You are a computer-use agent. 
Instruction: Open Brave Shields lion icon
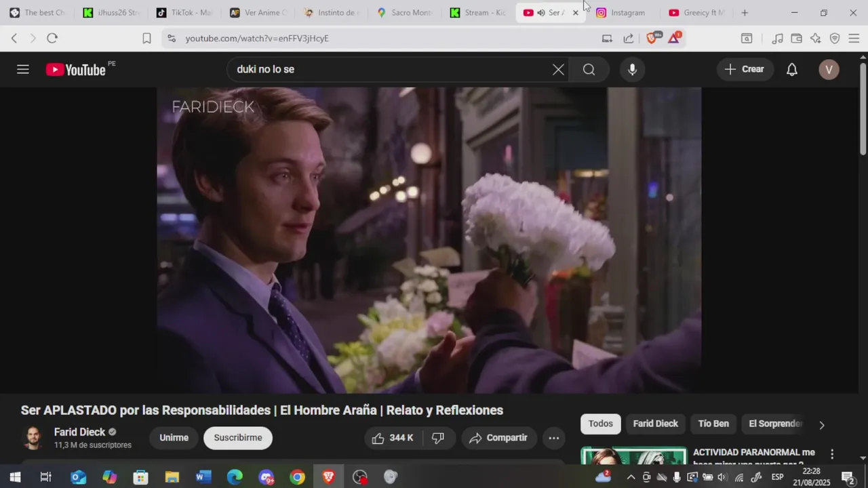652,38
